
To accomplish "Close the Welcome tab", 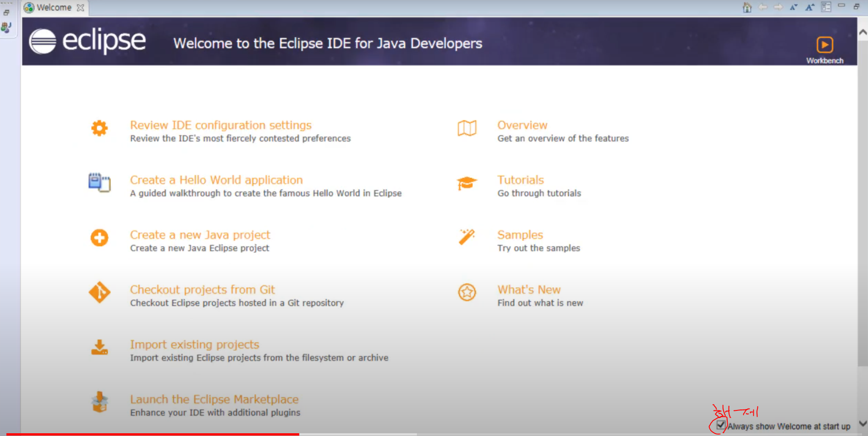I will pyautogui.click(x=80, y=8).
